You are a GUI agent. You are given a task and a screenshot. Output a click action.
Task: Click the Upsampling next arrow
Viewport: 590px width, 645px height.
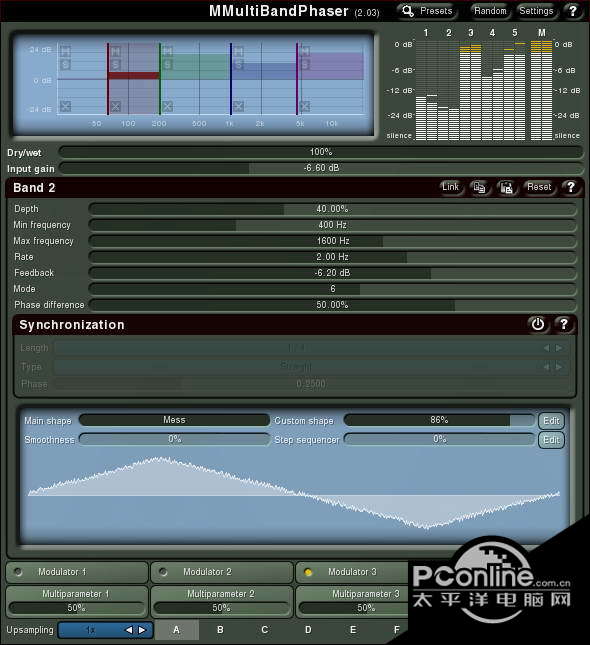(x=142, y=630)
